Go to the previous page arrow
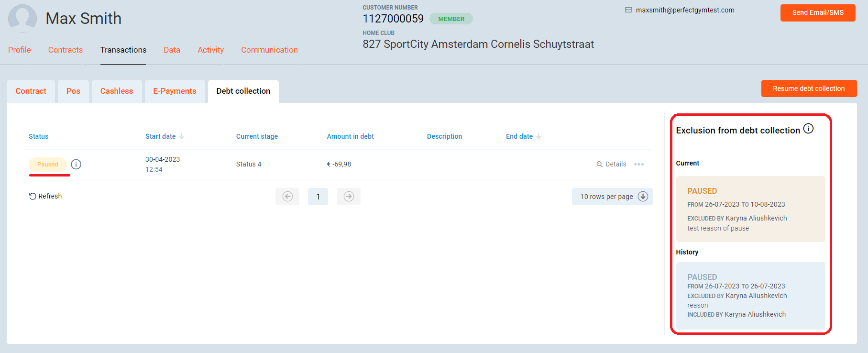This screenshot has height=353, width=868. click(287, 197)
